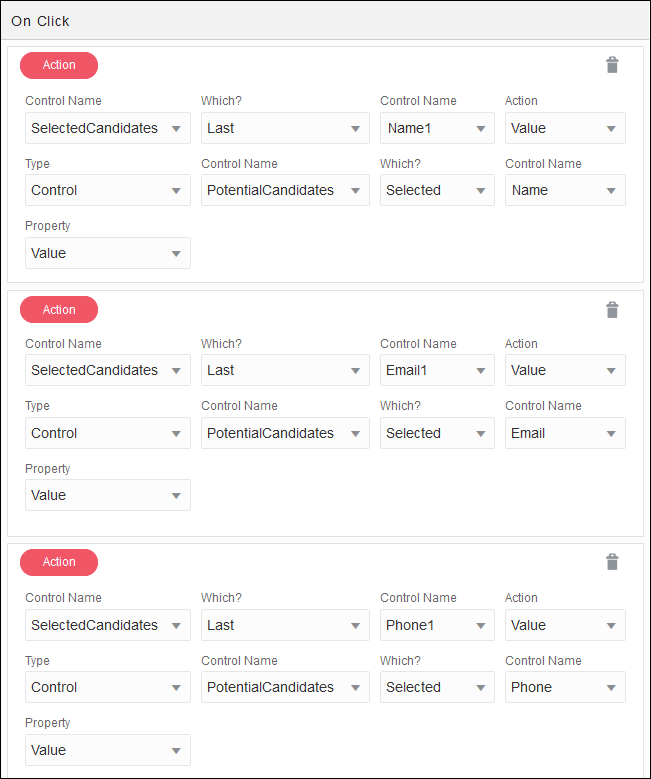
Task: Delete the third action with its trash icon
Action: pyautogui.click(x=612, y=562)
